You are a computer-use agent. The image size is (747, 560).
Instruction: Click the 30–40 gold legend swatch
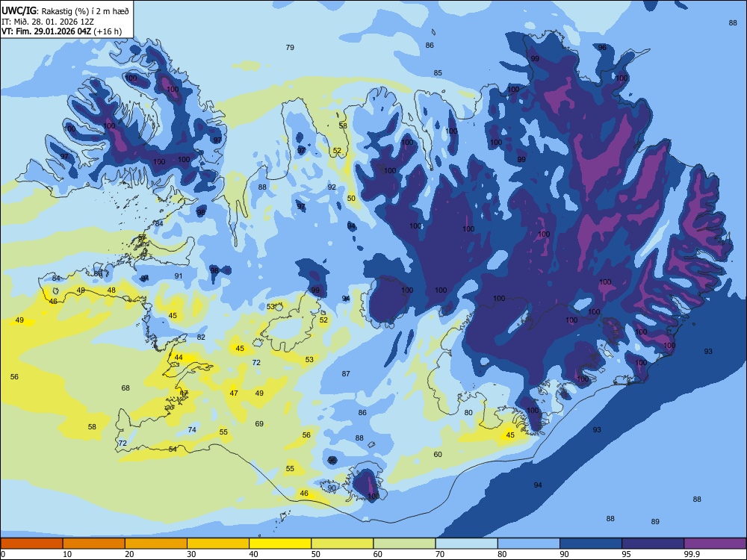[218, 544]
